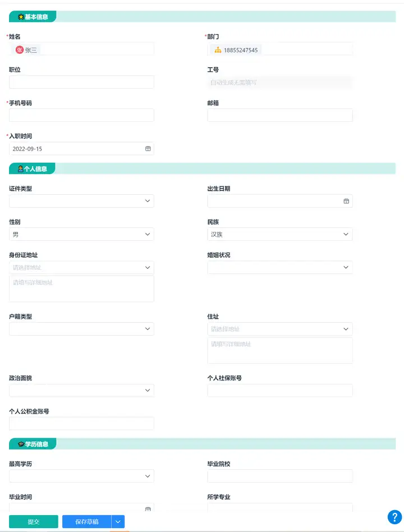Open the 政治面貌 dropdown
The image size is (404, 532).
tap(81, 390)
